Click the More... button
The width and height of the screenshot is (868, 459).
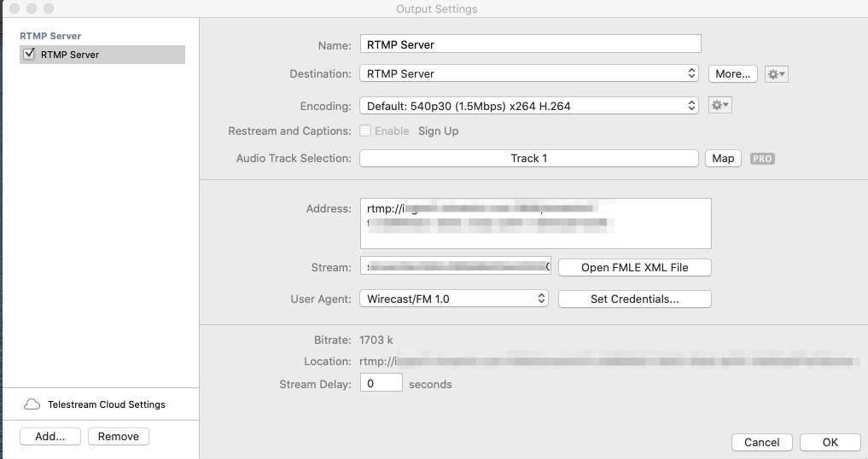(732, 73)
